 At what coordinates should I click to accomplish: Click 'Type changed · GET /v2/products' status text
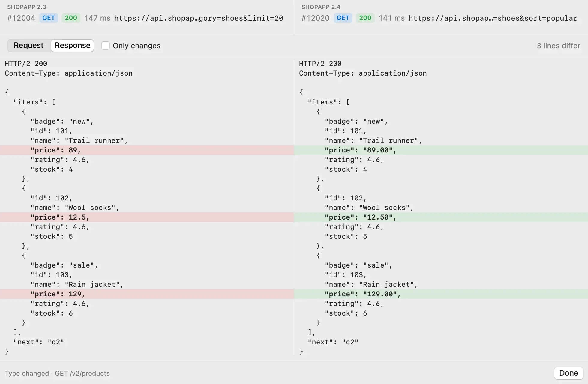[57, 373]
